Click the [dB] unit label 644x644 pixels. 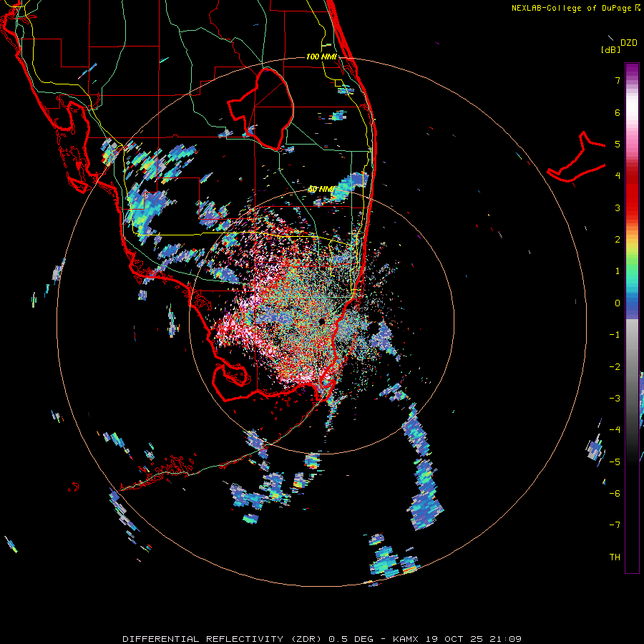click(x=610, y=49)
